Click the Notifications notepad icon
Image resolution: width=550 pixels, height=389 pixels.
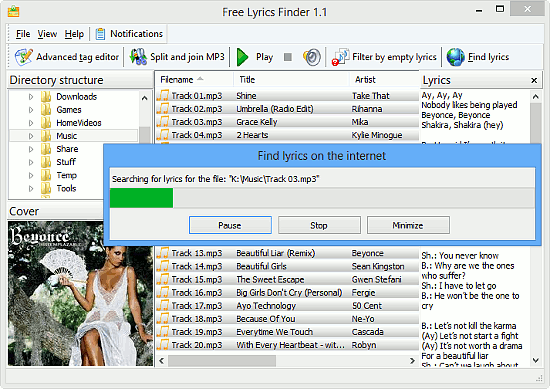(x=100, y=34)
